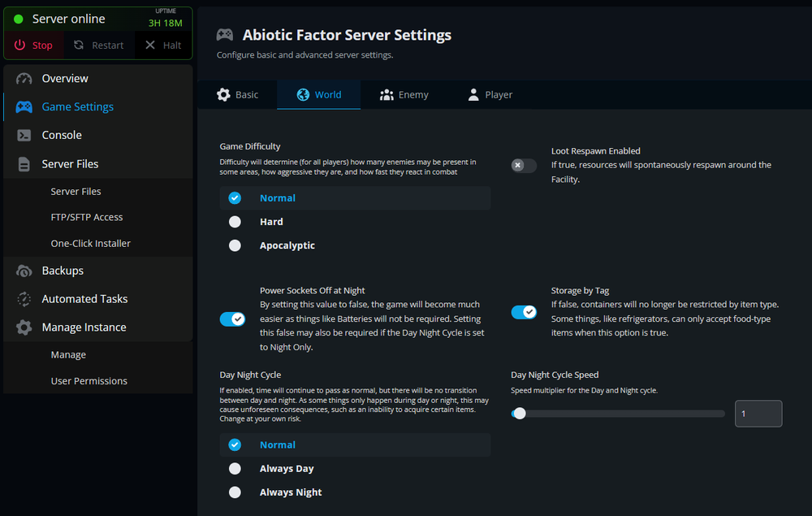Click the Stop power icon
Screen dimensions: 812x516
tap(19, 45)
